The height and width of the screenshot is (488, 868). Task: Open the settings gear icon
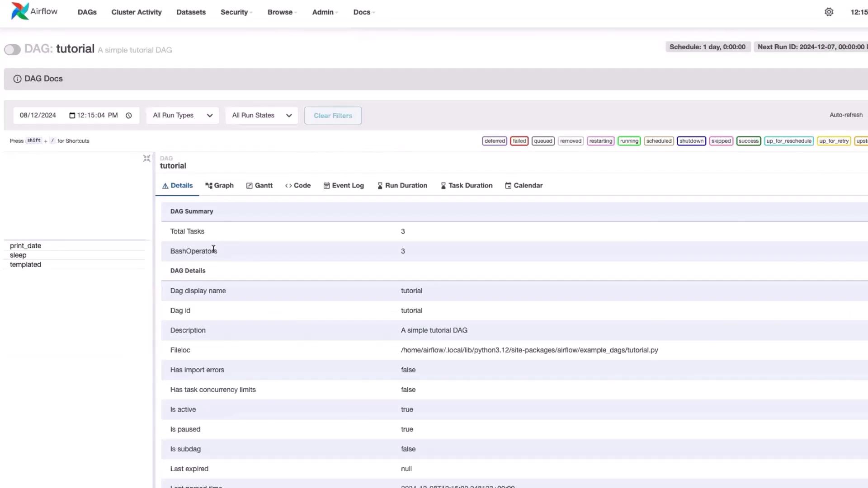tap(829, 12)
